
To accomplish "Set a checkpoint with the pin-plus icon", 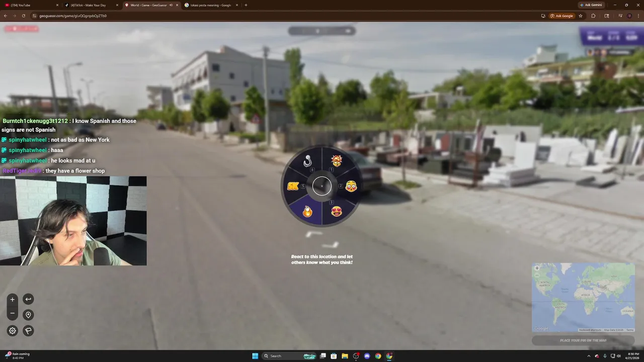I will pyautogui.click(x=28, y=315).
